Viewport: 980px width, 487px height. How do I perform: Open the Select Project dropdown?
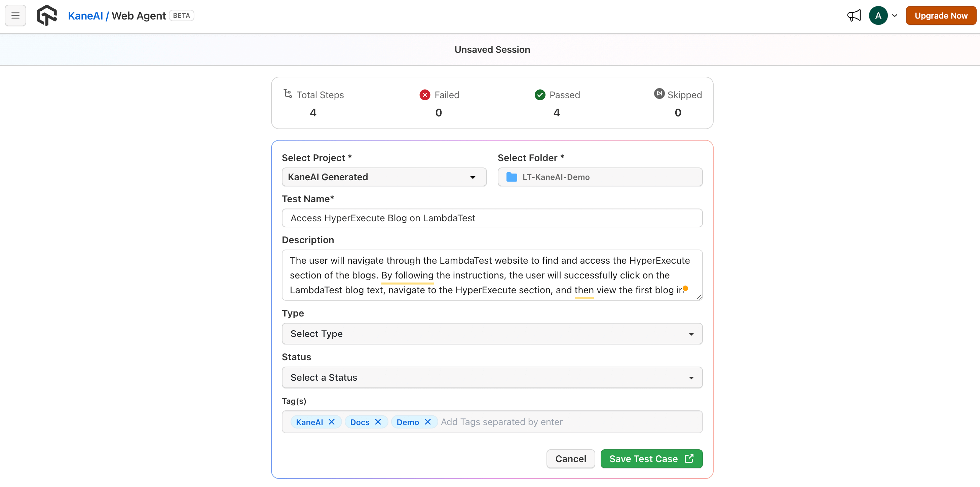(x=384, y=177)
